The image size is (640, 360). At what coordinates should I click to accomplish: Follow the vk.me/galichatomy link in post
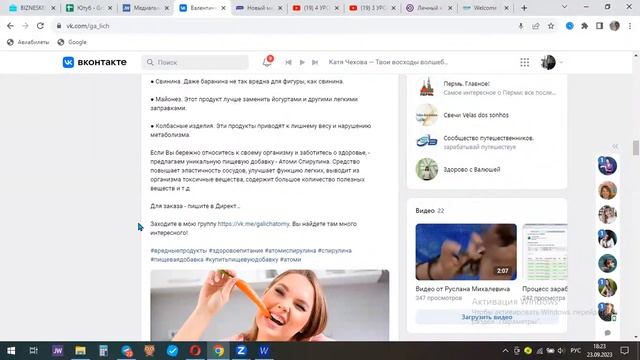(x=253, y=224)
